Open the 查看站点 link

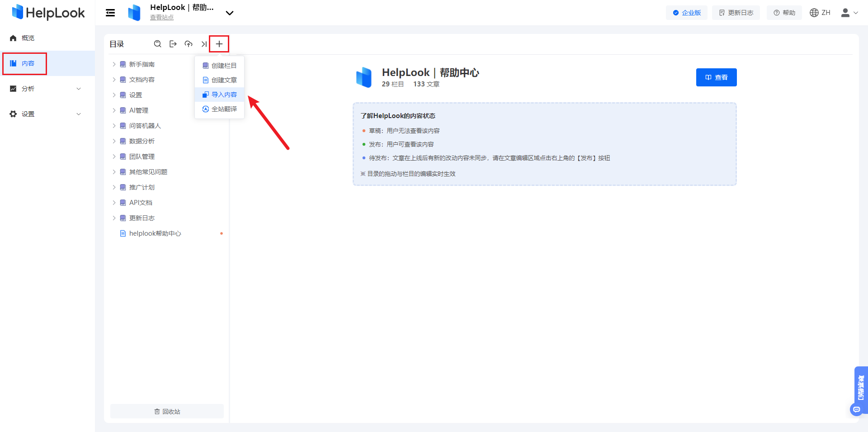point(162,17)
